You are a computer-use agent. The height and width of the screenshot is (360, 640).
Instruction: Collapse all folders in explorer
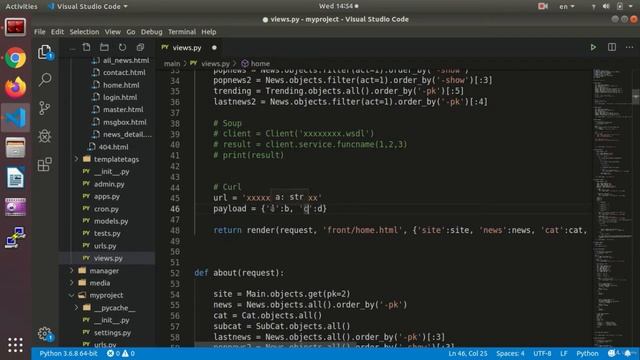point(140,47)
